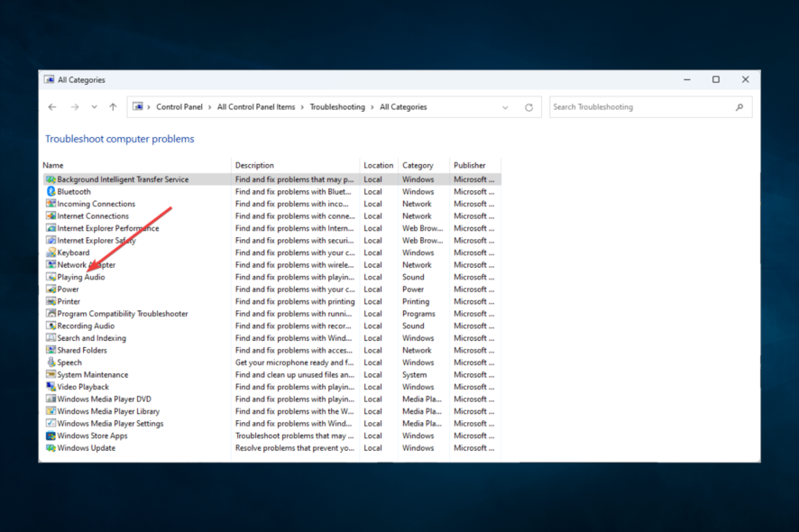Click 'Find and clean up unused files' description
Image resolution: width=799 pixels, height=532 pixels.
pos(295,374)
